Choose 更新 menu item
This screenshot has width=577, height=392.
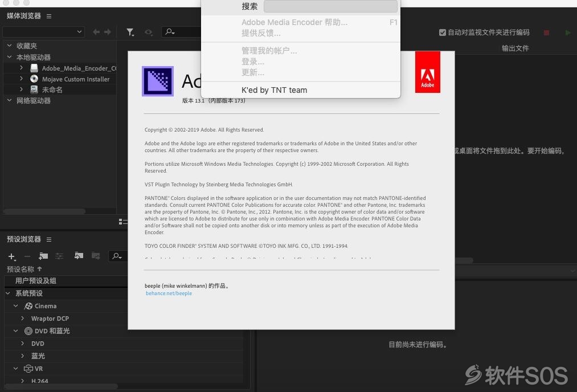click(301, 72)
